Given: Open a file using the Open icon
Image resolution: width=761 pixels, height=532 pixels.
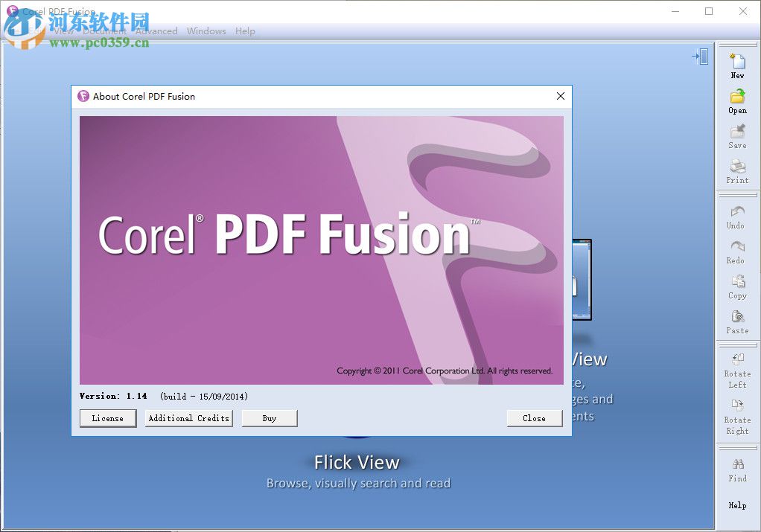Looking at the screenshot, I should 736,102.
